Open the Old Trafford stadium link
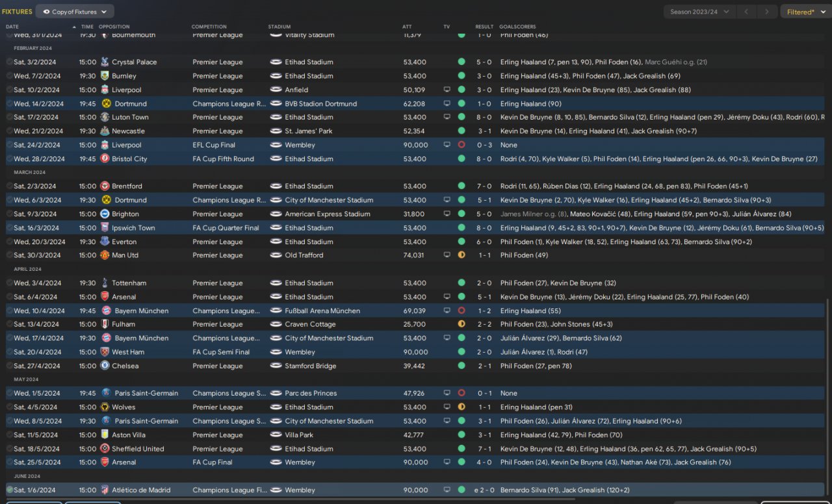The width and height of the screenshot is (832, 504). (x=304, y=255)
